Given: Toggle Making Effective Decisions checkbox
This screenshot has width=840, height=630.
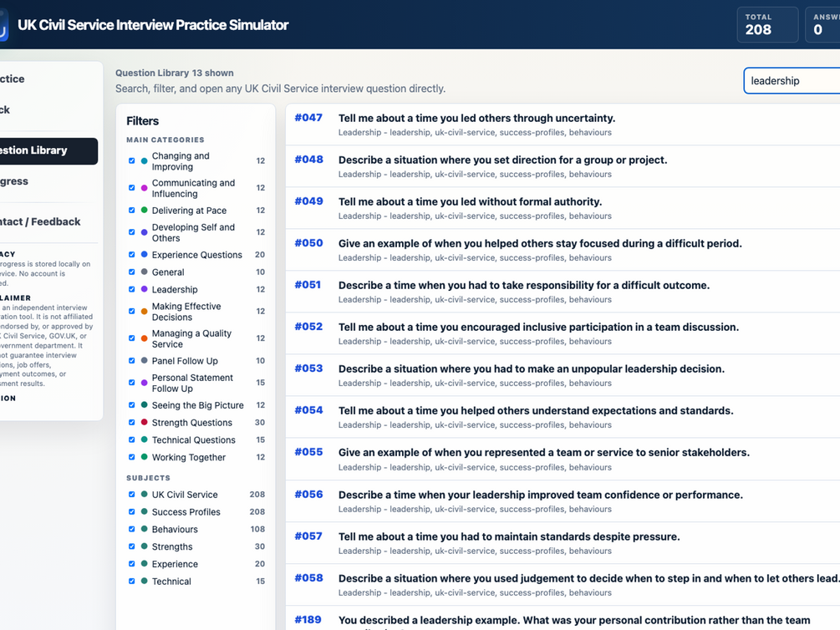Looking at the screenshot, I should pyautogui.click(x=132, y=312).
